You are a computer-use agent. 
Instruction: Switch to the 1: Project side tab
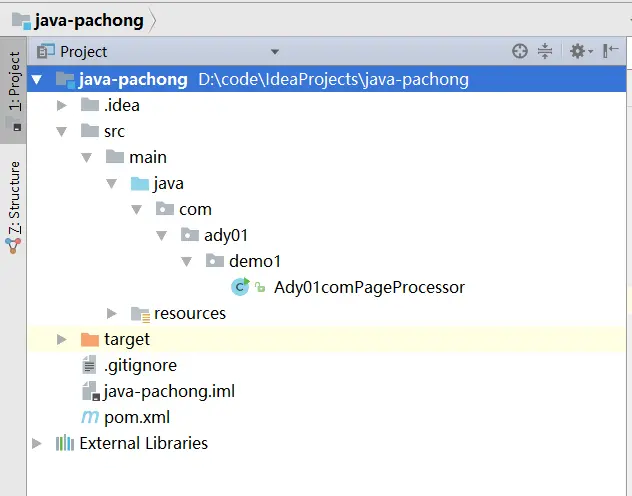13,91
